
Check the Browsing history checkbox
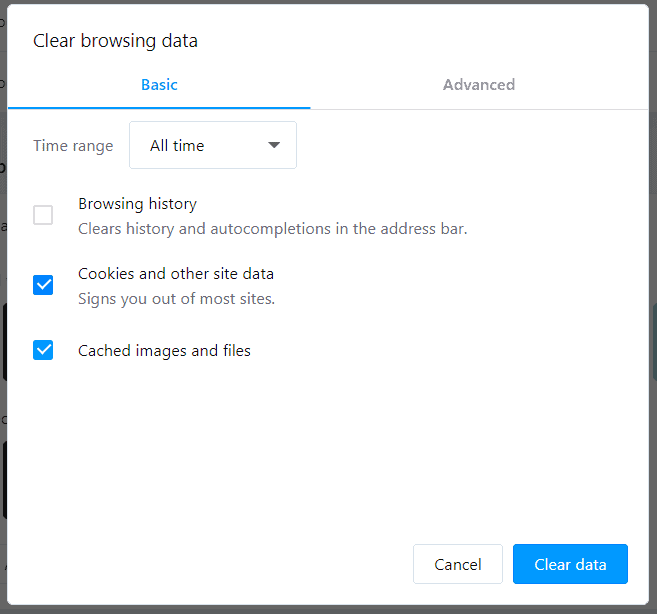(x=43, y=215)
